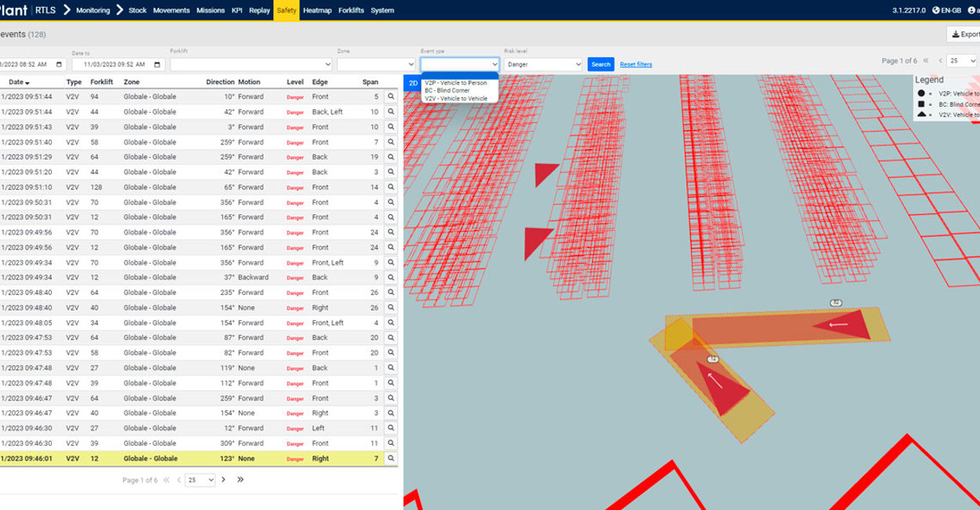Toggle the 2D map view button
The width and height of the screenshot is (980, 510).
[x=413, y=83]
